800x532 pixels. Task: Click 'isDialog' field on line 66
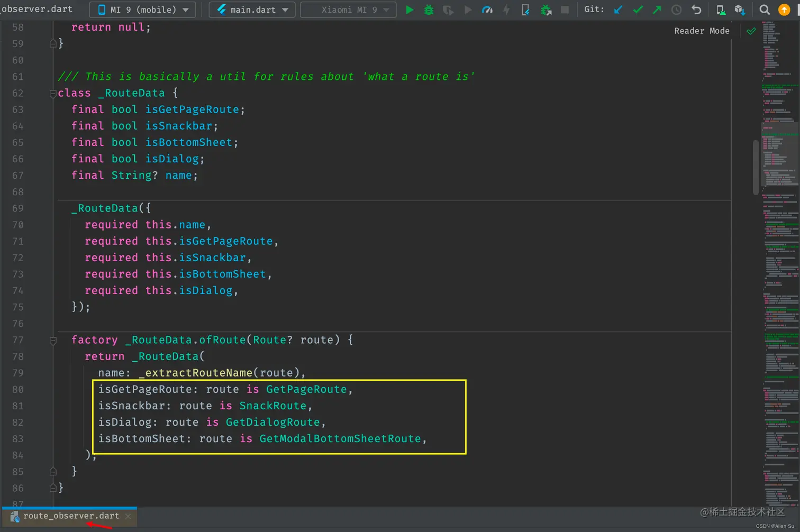click(x=172, y=159)
